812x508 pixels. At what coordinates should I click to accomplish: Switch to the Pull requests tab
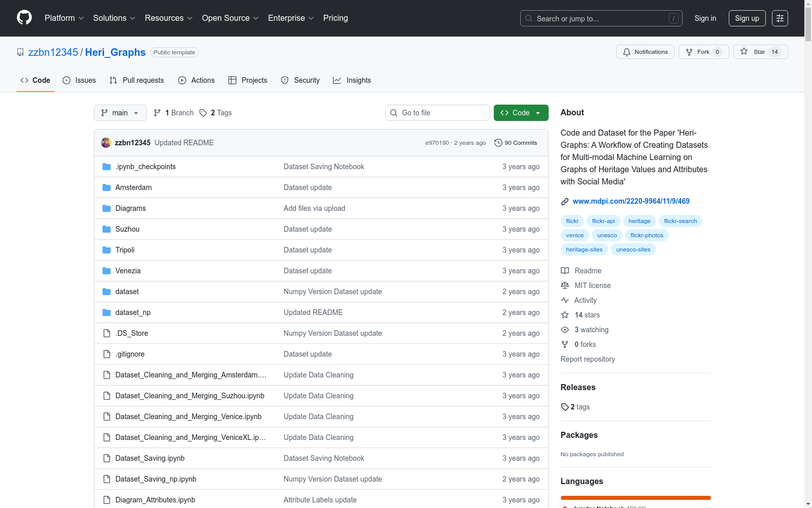[137, 80]
